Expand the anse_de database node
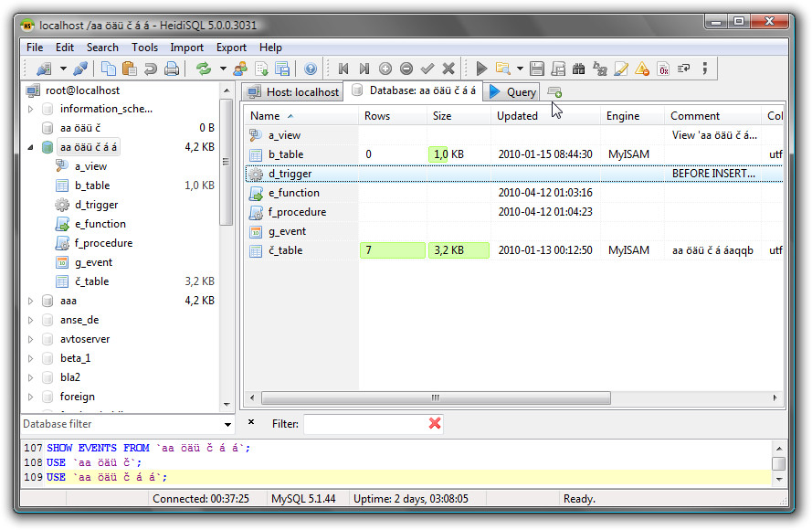Image resolution: width=812 pixels, height=530 pixels. click(30, 320)
